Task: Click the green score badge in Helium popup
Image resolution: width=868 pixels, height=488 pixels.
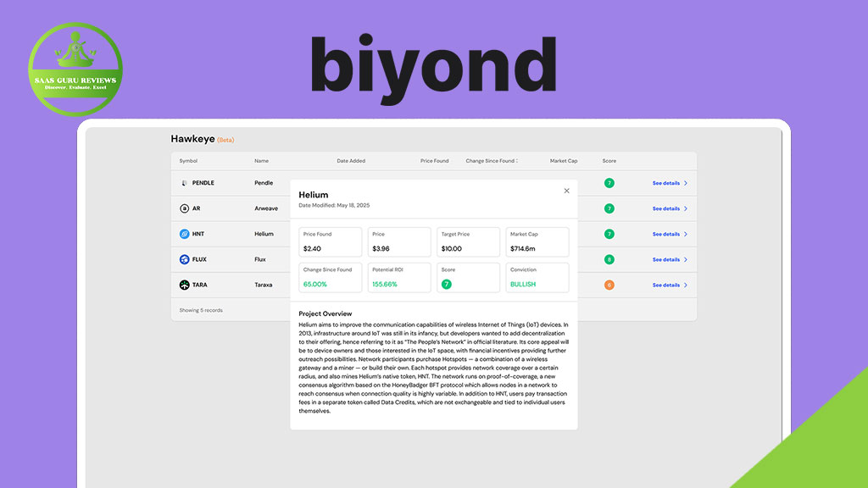Action: pos(446,285)
